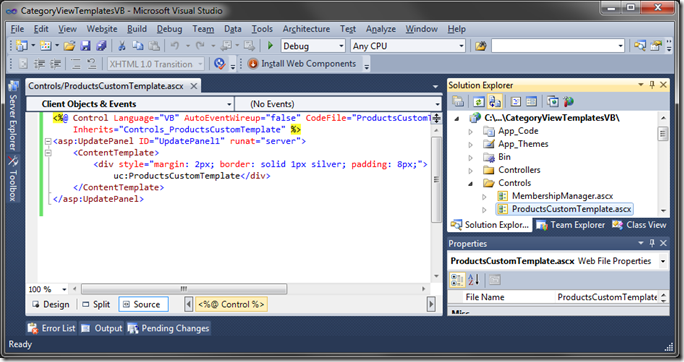Refresh the Solution Explorer tree
Image resolution: width=684 pixels, height=362 pixels.
(x=479, y=102)
